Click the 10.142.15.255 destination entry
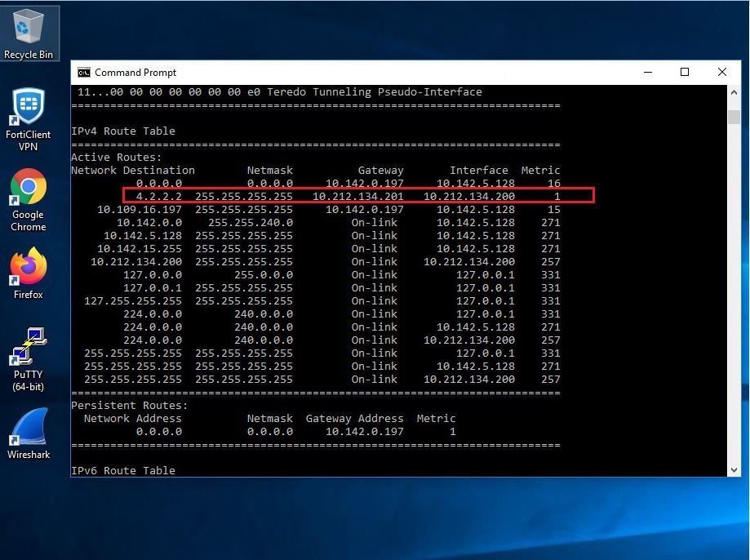 click(140, 249)
